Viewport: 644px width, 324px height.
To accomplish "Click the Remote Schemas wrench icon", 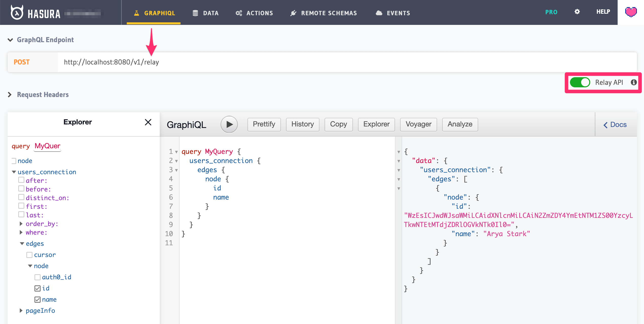I will point(293,13).
